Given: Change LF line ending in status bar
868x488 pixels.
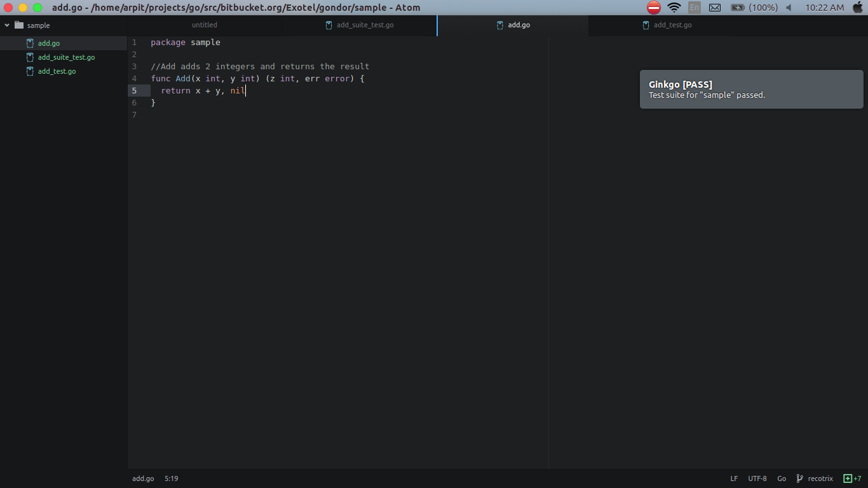Looking at the screenshot, I should coord(734,478).
